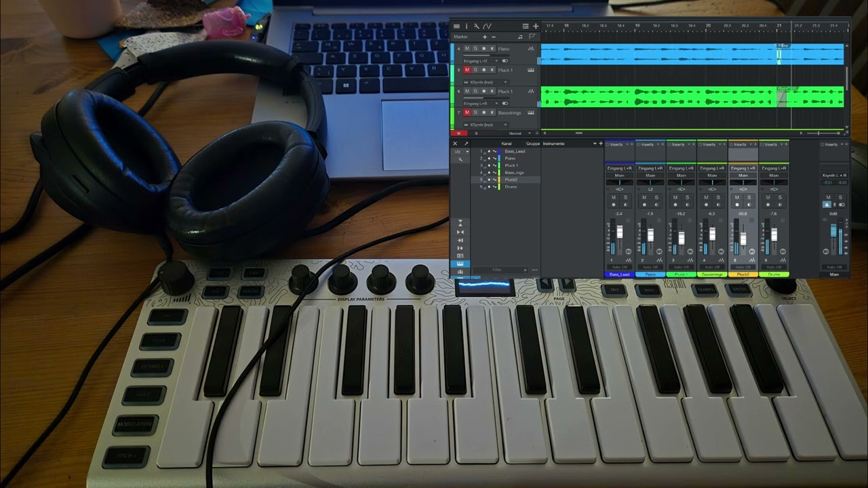Click the narrow channels icon in mixer sidebar
The width and height of the screenshot is (868, 488).
460,232
